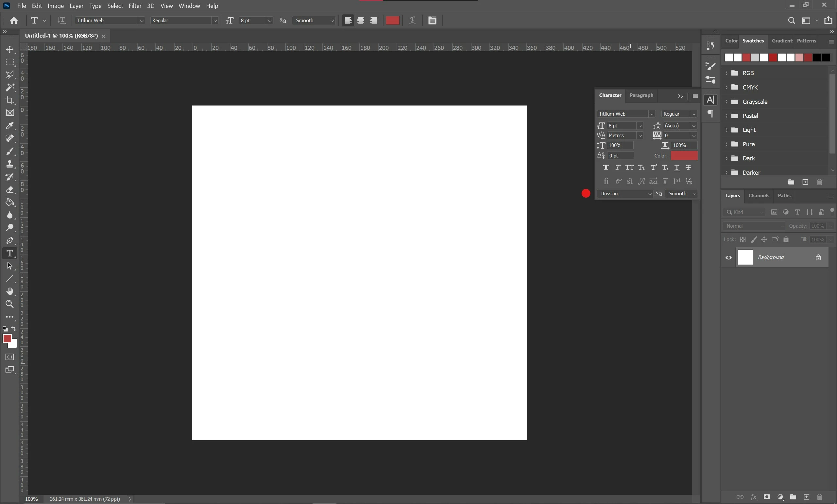Open the Filter menu
Screen dimensions: 837x504
click(x=134, y=6)
